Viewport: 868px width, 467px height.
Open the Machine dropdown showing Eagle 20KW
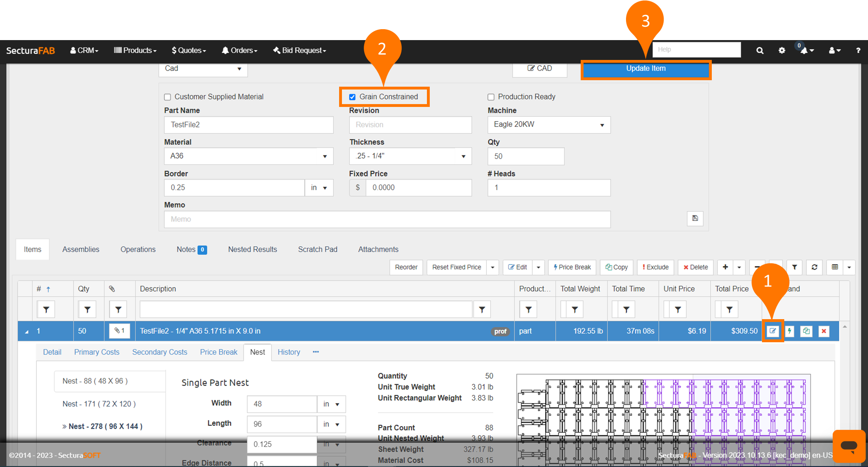pos(548,125)
